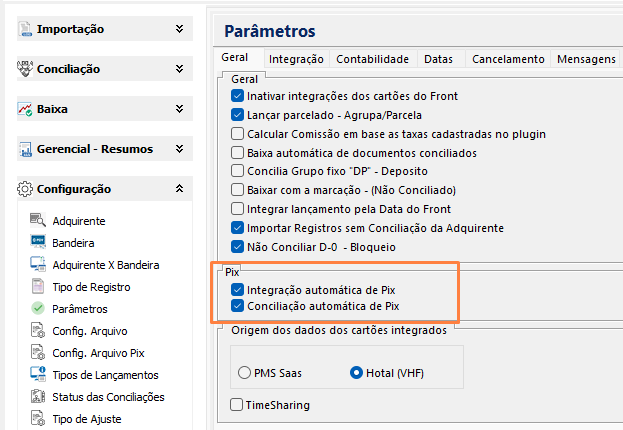This screenshot has height=430, width=623.
Task: Uncheck Integração automática de Pix
Action: (x=237, y=289)
